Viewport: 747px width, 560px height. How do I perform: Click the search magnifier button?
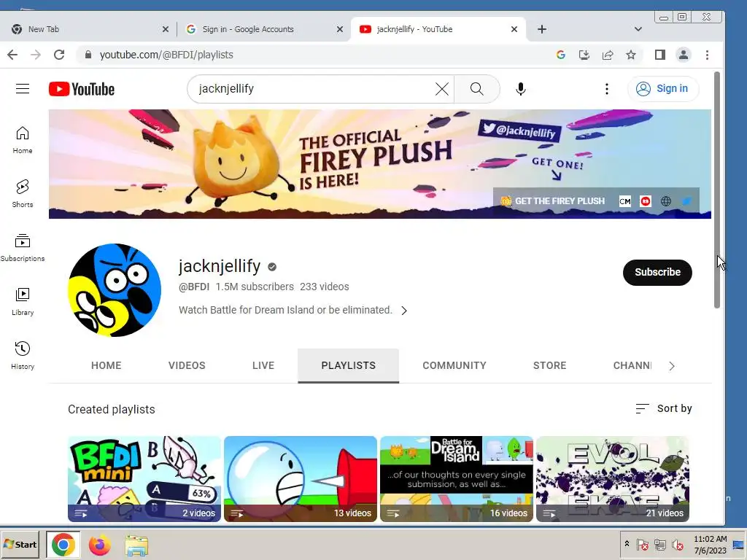[x=477, y=89]
